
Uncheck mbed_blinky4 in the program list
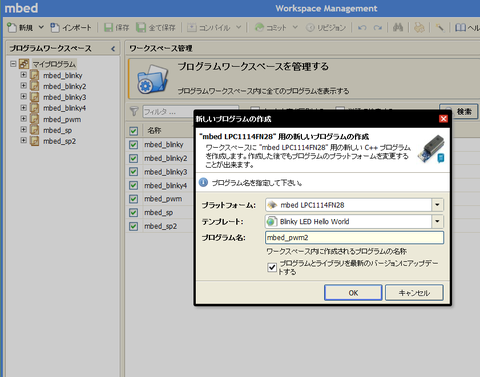click(x=134, y=185)
